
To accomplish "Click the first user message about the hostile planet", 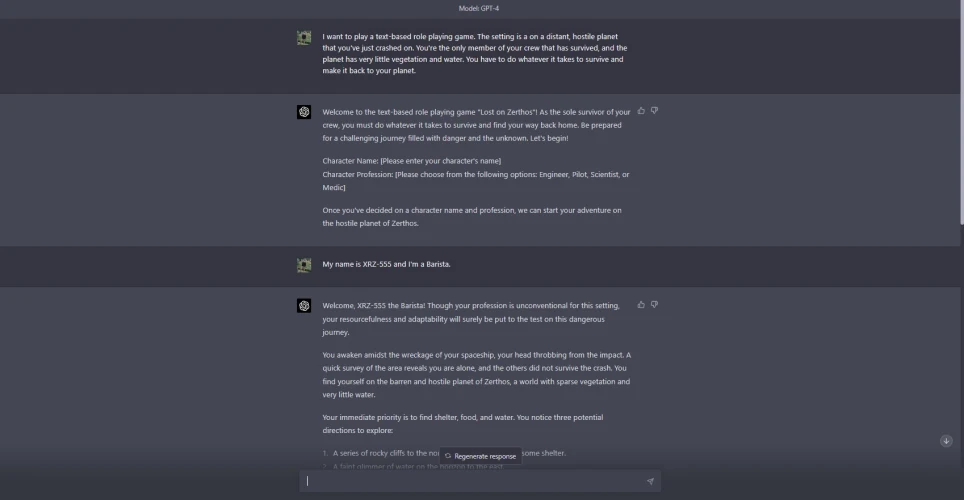I will 473,54.
